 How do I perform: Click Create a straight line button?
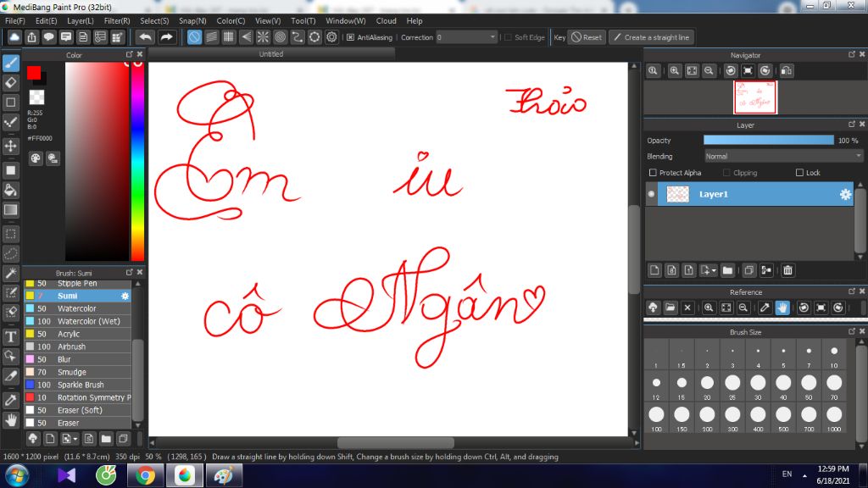click(x=652, y=37)
